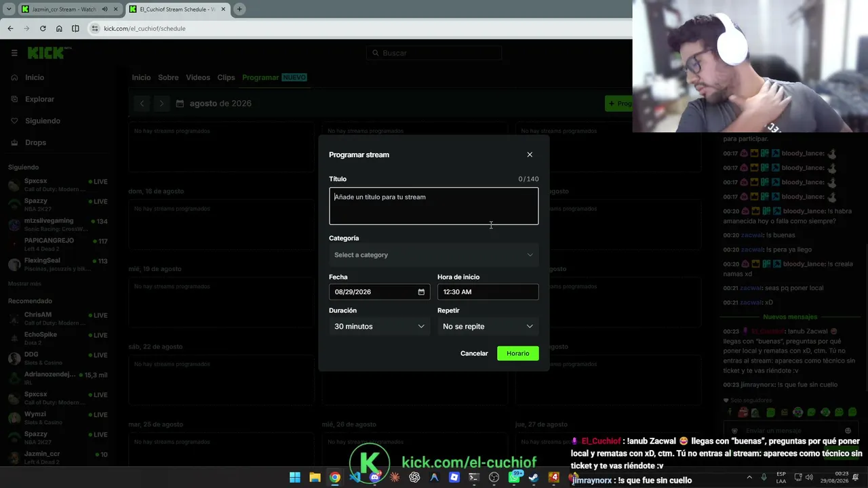
Task: Click the Cancelar button
Action: (474, 353)
